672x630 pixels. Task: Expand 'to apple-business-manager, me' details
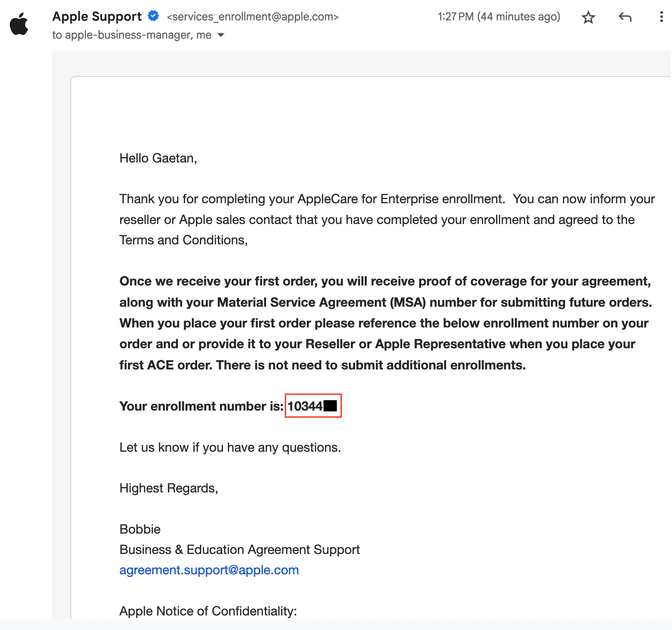coord(221,35)
